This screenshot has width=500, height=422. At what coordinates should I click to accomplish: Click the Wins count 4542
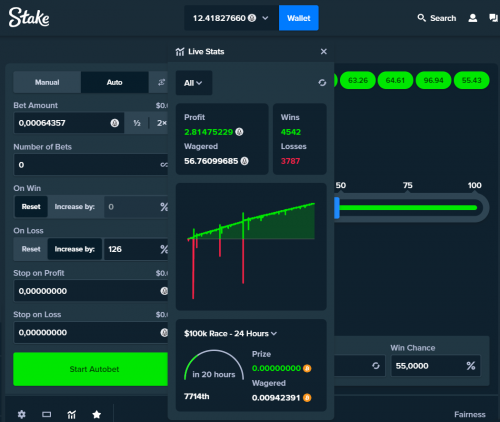coord(291,132)
